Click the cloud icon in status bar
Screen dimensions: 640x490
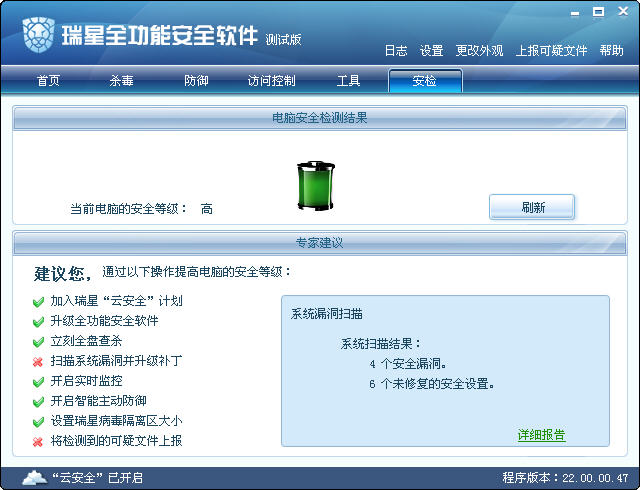click(x=34, y=478)
